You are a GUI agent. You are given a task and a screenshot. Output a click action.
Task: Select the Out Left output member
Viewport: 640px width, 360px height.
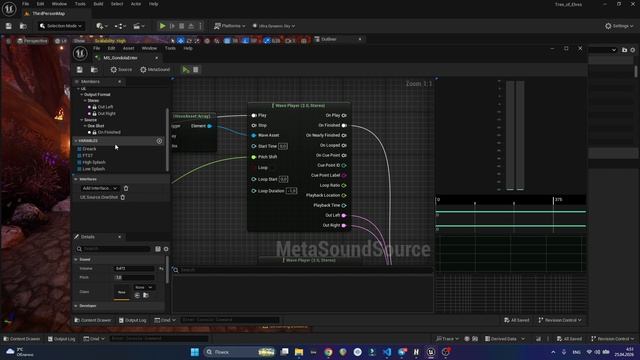pos(105,107)
